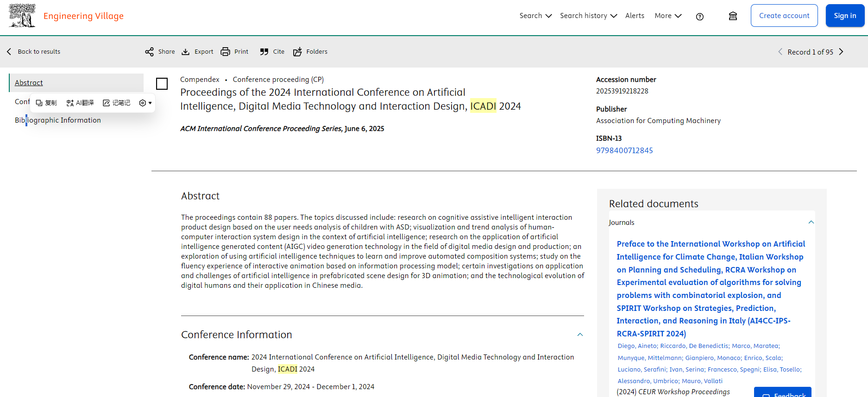Open ISBN-13 link 9798400712845
The width and height of the screenshot is (868, 397).
pos(624,150)
